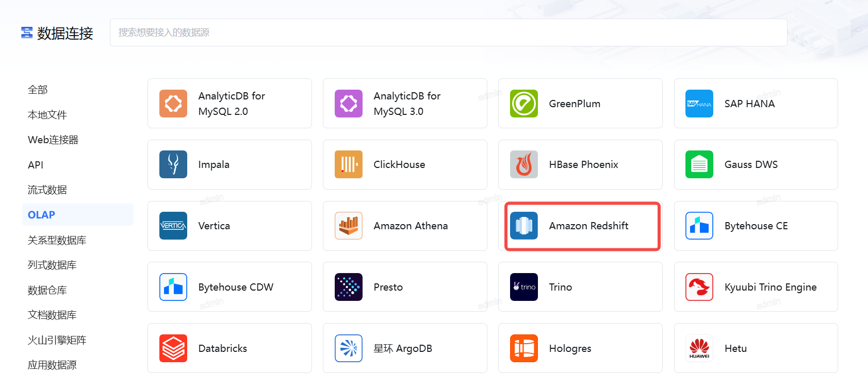Screen dimensions: 868x389
Task: Open the SAP HANA connector card
Action: (x=756, y=104)
